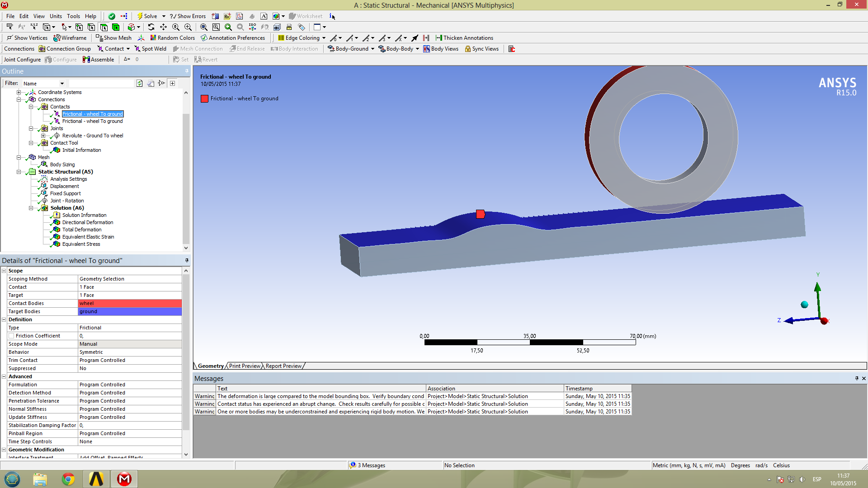Toggle Show Vertices display
Viewport: 868px width, 488px height.
(x=27, y=38)
